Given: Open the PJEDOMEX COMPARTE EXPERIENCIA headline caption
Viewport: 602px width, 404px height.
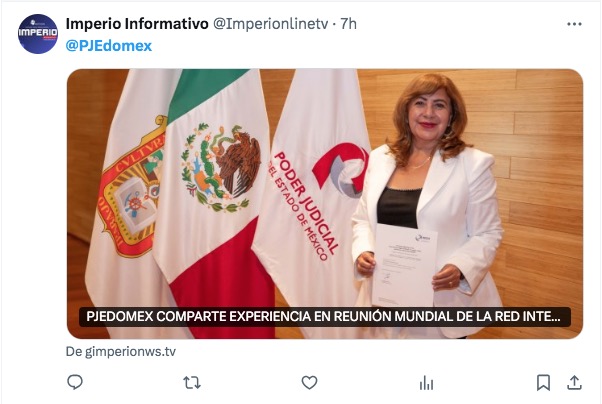Looking at the screenshot, I should [x=325, y=316].
